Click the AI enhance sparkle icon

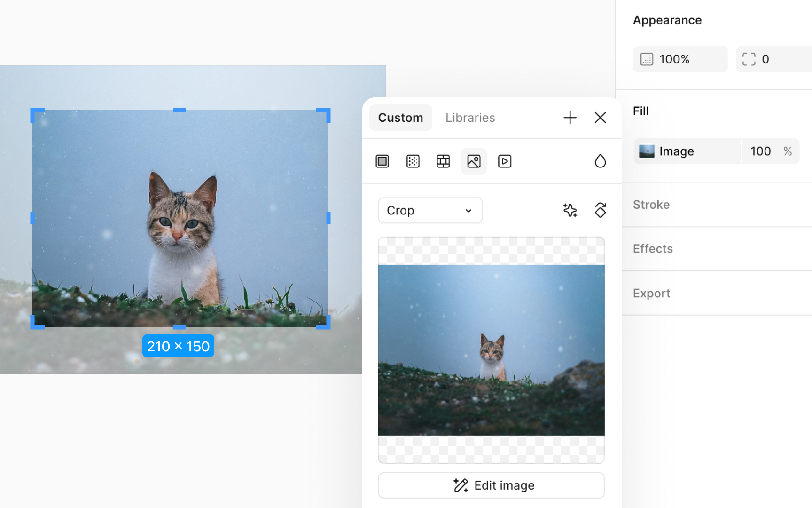570,210
